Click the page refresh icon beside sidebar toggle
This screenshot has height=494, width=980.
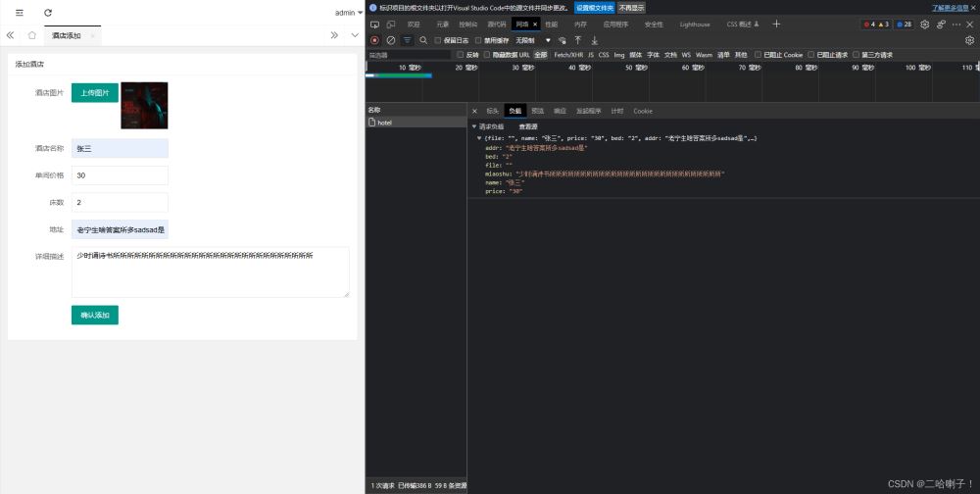coord(48,13)
